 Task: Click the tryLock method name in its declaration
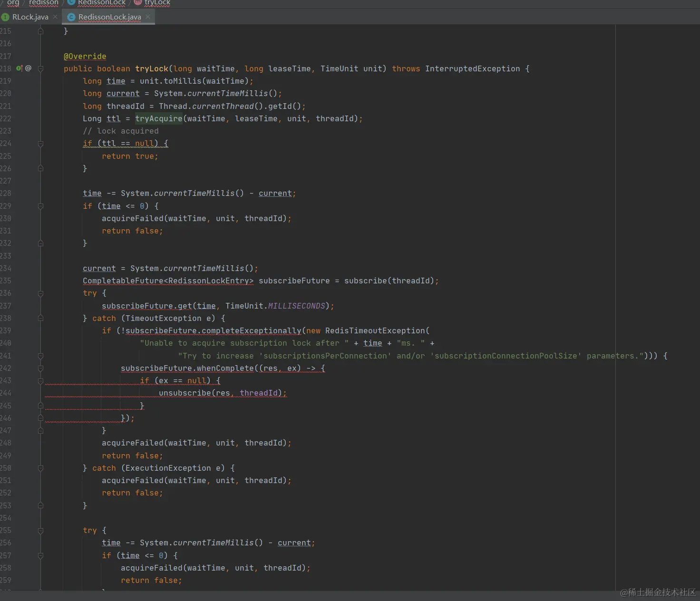tap(152, 68)
